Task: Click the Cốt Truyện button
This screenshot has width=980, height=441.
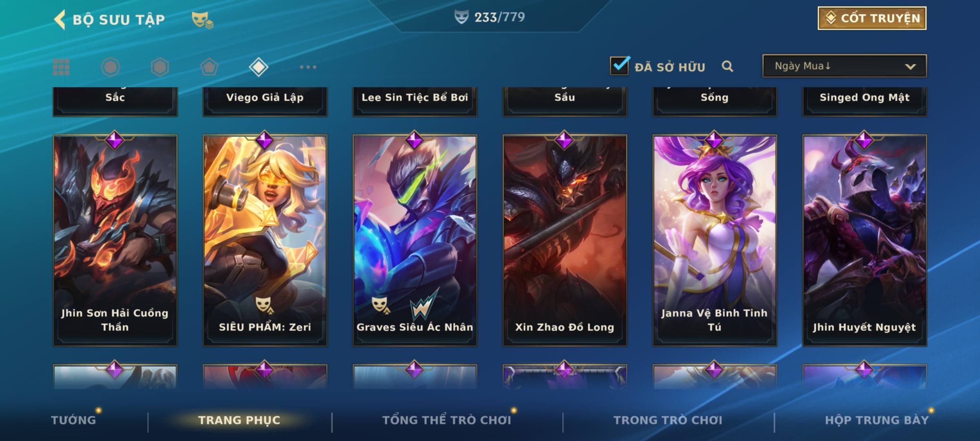Action: [872, 18]
